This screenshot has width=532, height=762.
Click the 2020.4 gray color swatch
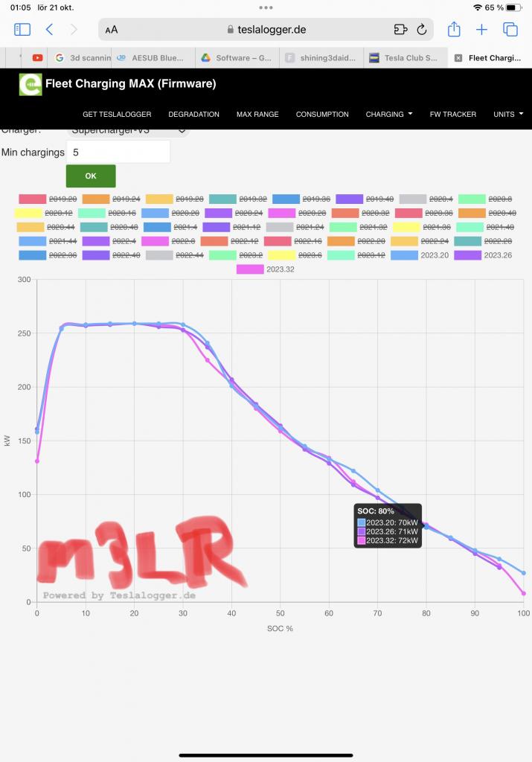coord(413,199)
